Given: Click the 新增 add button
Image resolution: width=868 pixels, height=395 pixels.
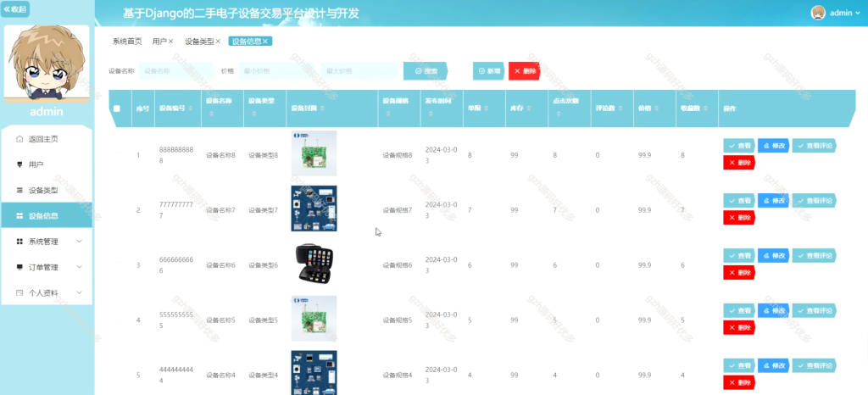Looking at the screenshot, I should pos(489,71).
